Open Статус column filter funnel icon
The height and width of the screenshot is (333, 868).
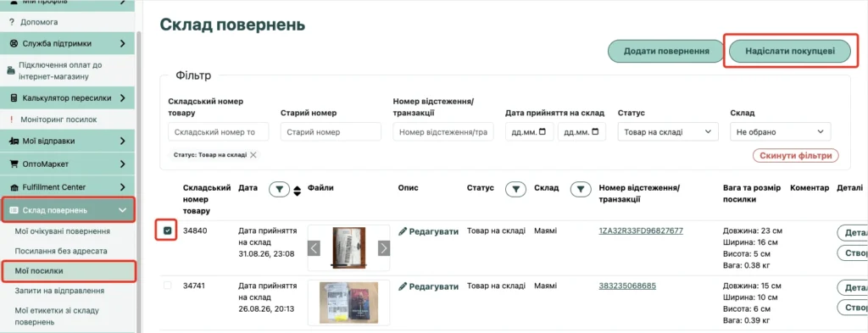516,189
